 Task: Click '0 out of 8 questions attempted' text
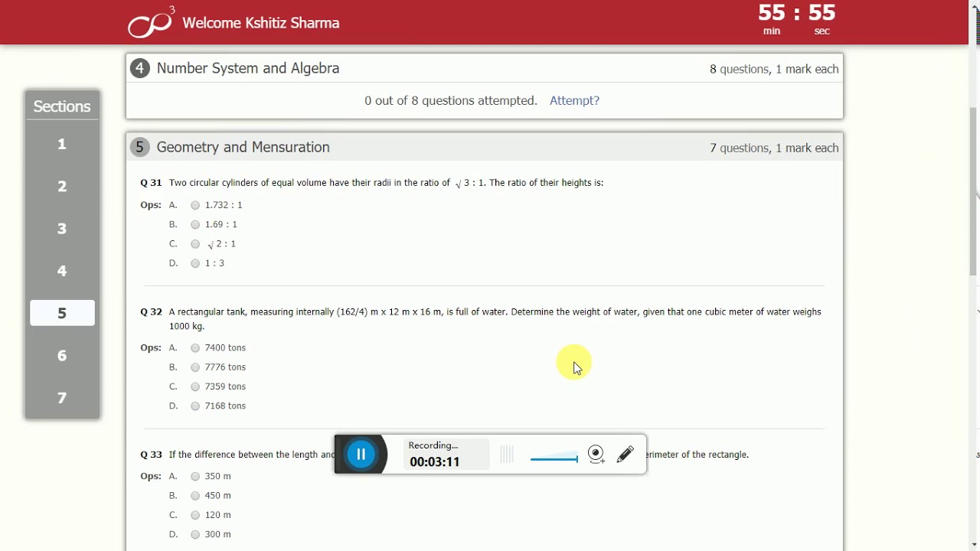[x=451, y=100]
